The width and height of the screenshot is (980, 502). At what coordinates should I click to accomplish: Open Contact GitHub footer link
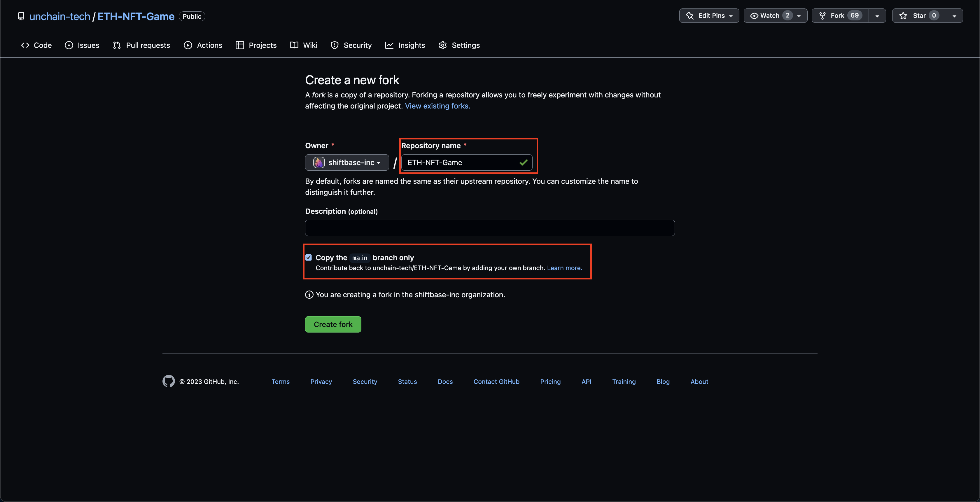(x=496, y=381)
